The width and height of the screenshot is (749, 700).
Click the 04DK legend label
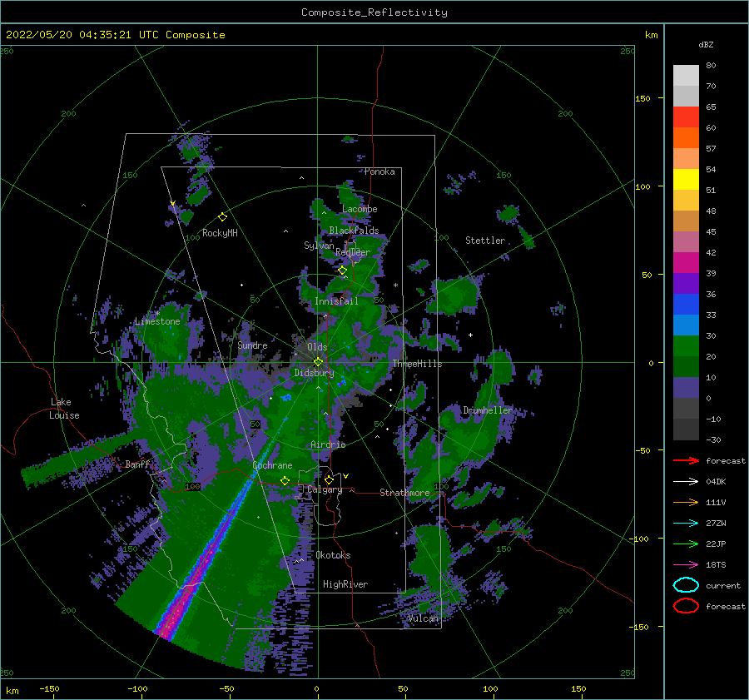pos(716,481)
